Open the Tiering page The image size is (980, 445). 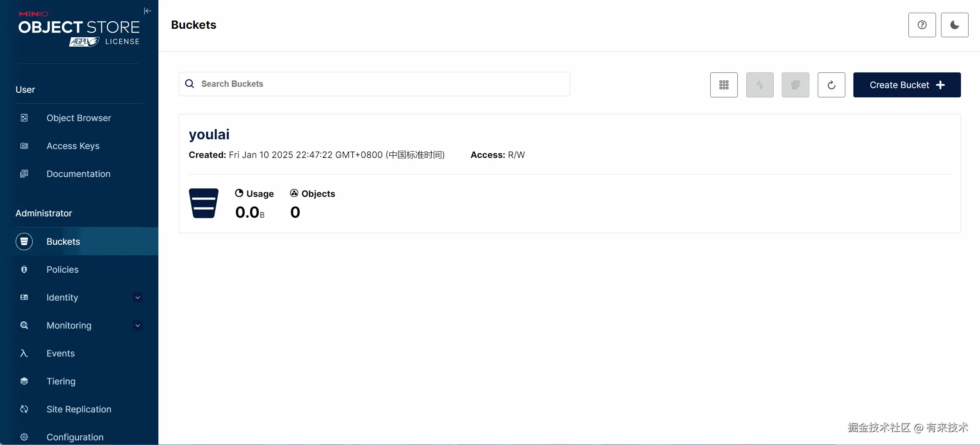click(x=61, y=381)
